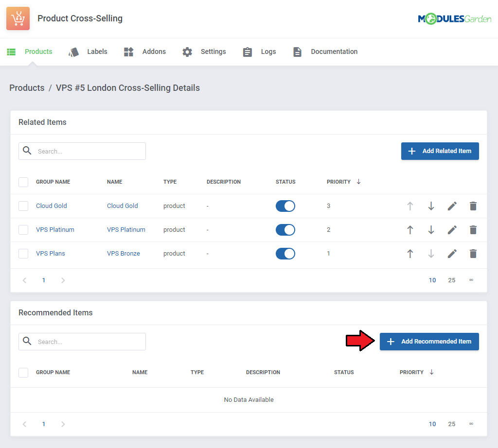Edit the VPS Platinum related item

(x=452, y=230)
